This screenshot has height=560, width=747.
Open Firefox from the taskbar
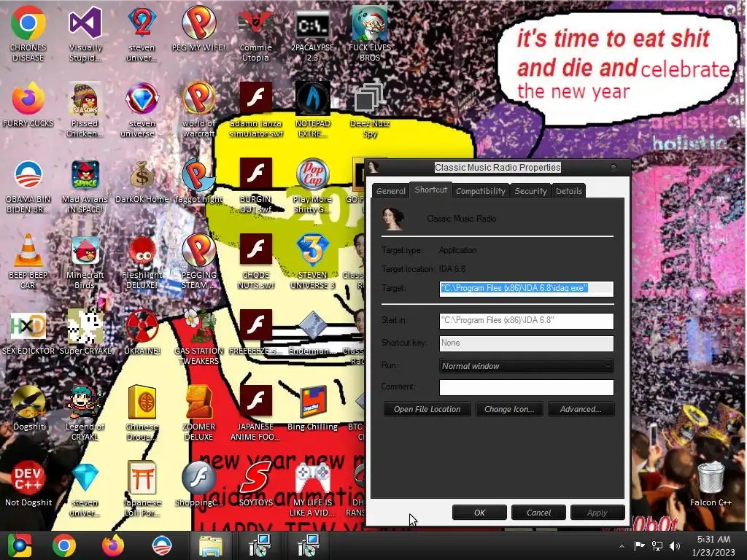click(x=113, y=545)
